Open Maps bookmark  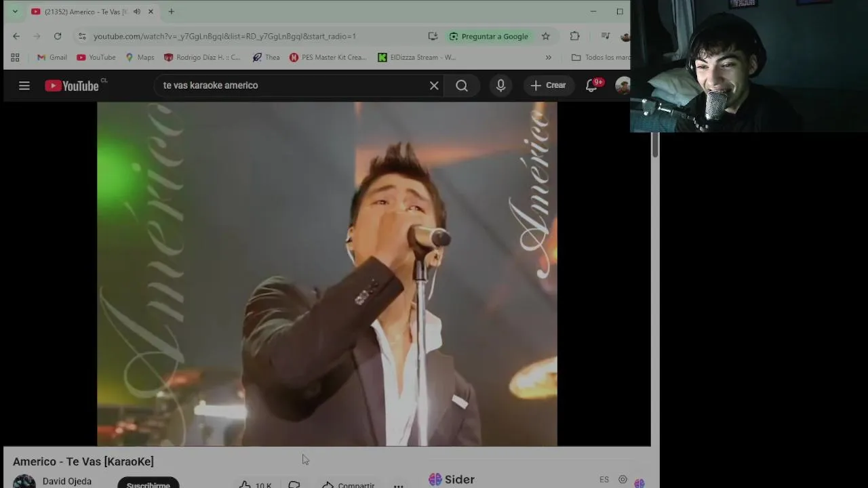click(140, 58)
